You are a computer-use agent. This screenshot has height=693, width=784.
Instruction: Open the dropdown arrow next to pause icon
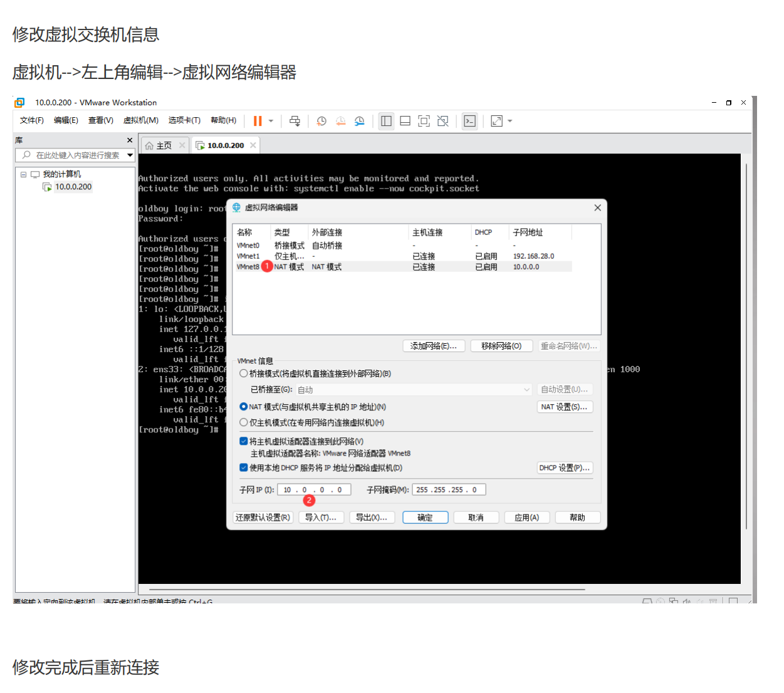pyautogui.click(x=271, y=121)
